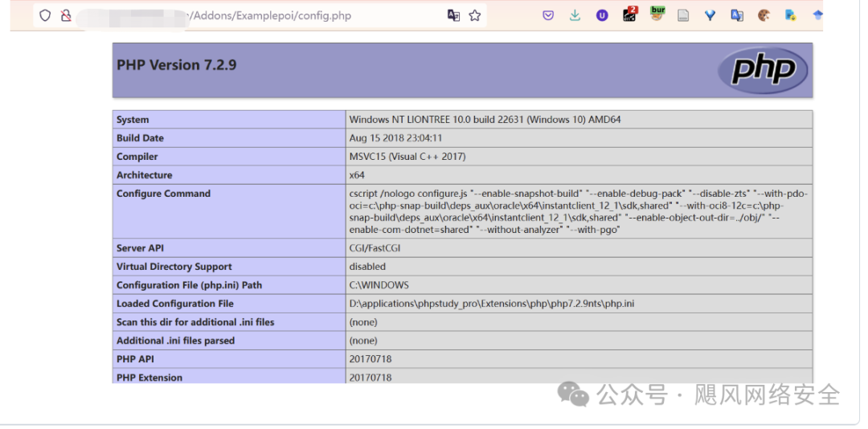868x429 pixels.
Task: Click the blue diamond funnel extension icon
Action: (710, 15)
